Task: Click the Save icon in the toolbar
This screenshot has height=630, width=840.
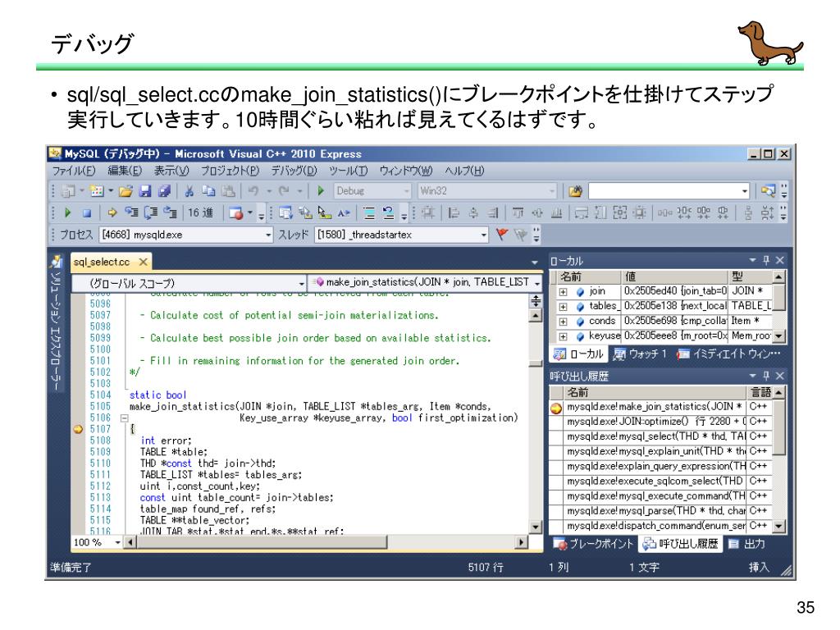Action: point(144,190)
